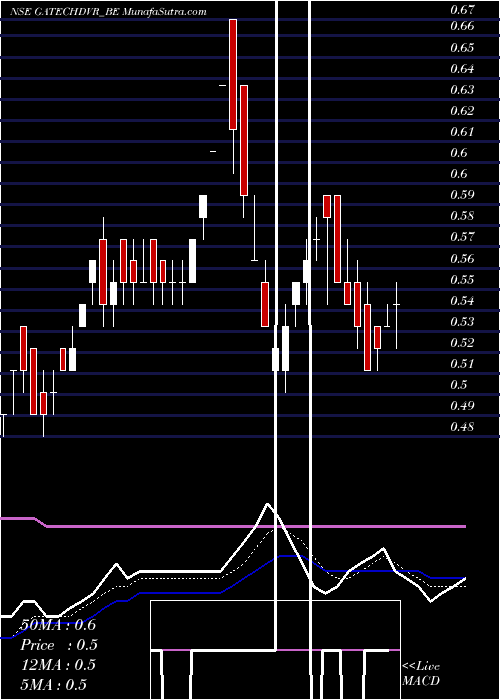Select the 0.59 price axis label
Image resolution: width=500 pixels, height=700 pixels.
tap(462, 195)
